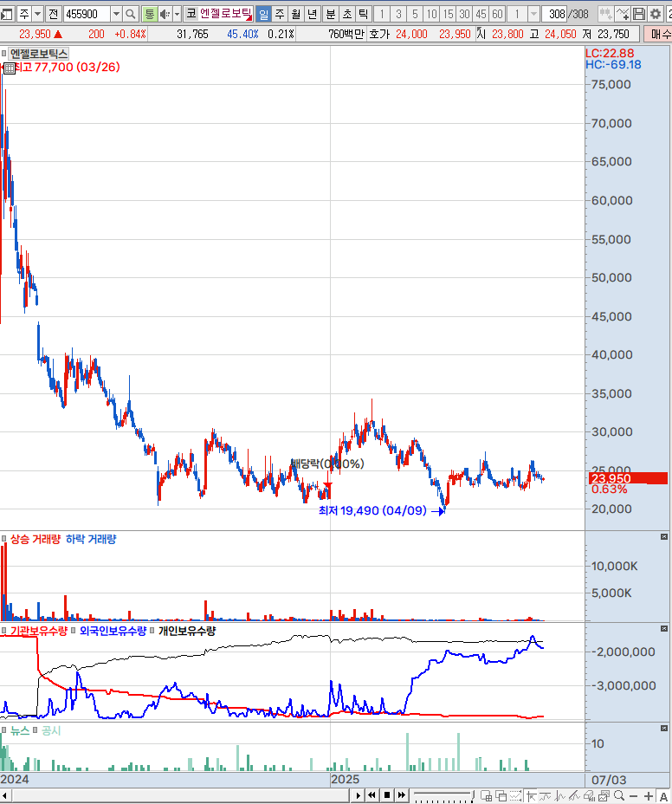Switch to 월 monthly chart
672x804 pixels.
click(x=296, y=14)
